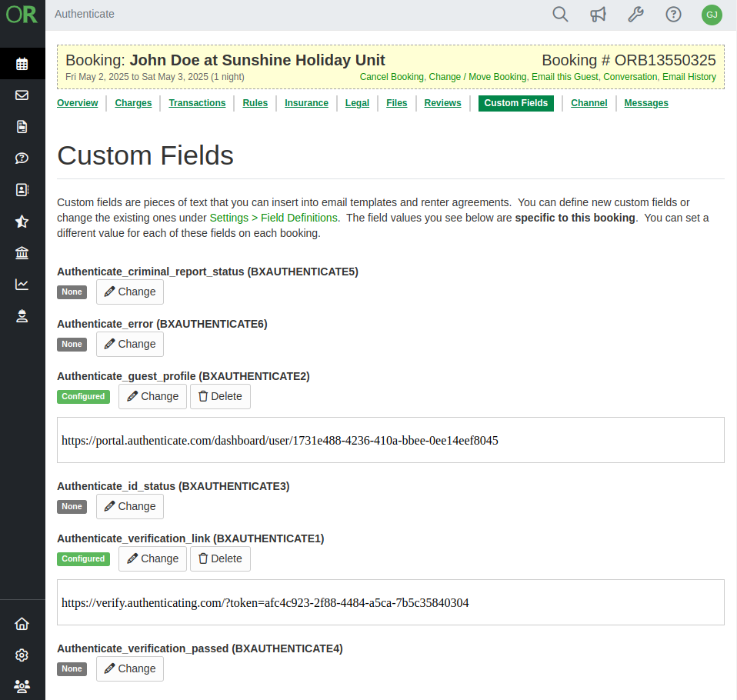
Task: Click the GJ user avatar
Action: click(712, 15)
